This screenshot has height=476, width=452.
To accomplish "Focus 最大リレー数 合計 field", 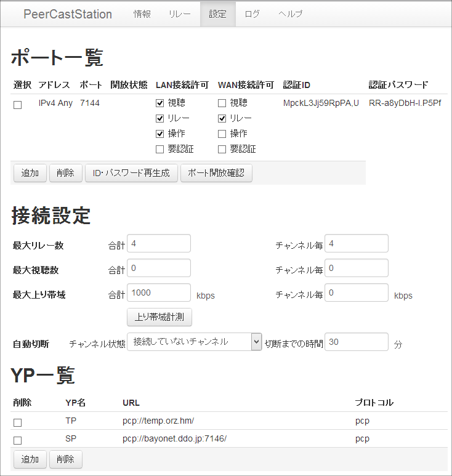I will click(159, 243).
